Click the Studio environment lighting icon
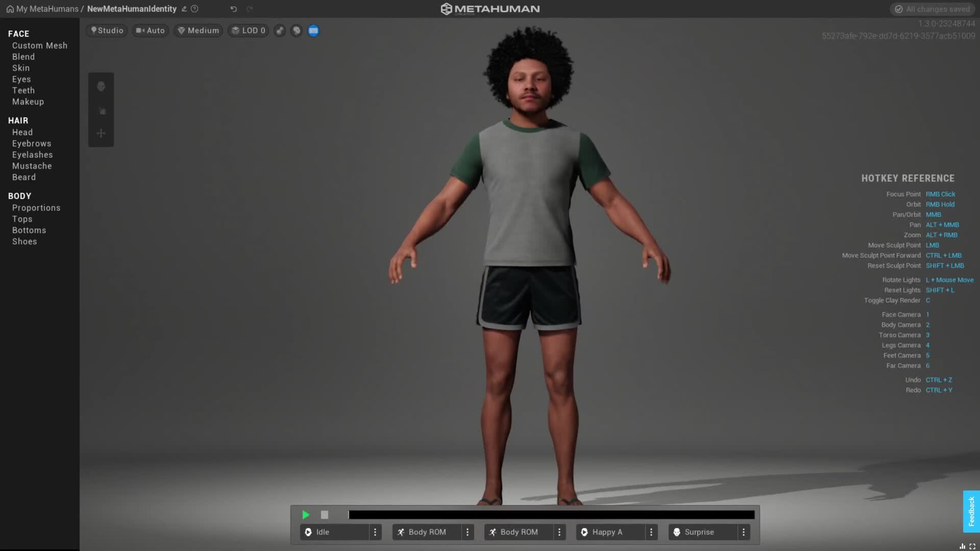 pyautogui.click(x=93, y=31)
